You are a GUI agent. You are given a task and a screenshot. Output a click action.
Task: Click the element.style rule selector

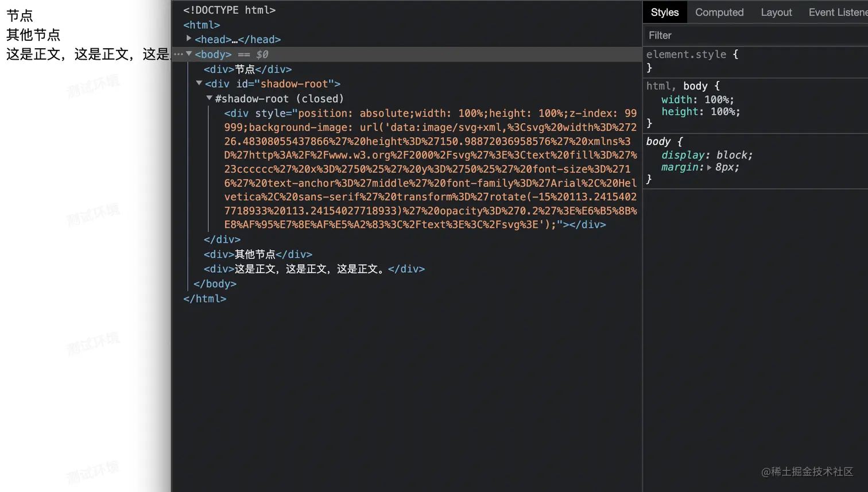pos(686,55)
